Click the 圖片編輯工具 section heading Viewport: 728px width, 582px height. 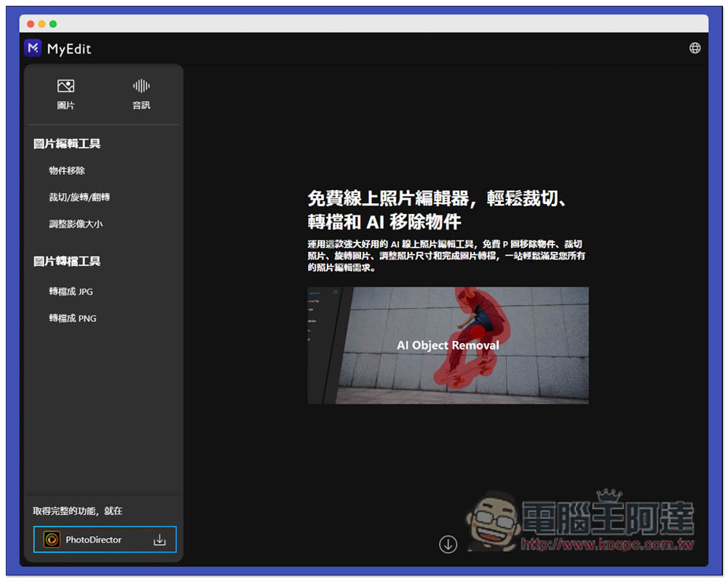click(67, 143)
